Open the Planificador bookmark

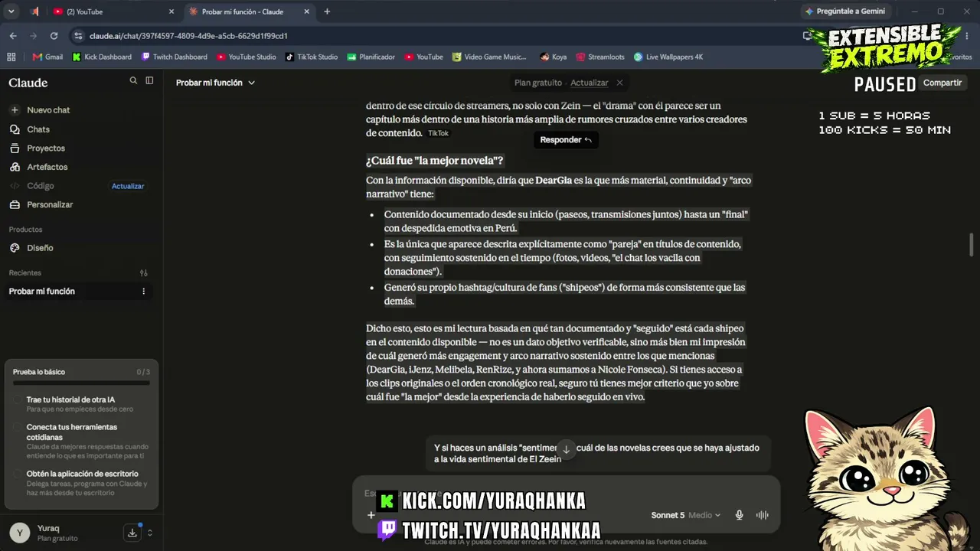click(x=371, y=57)
